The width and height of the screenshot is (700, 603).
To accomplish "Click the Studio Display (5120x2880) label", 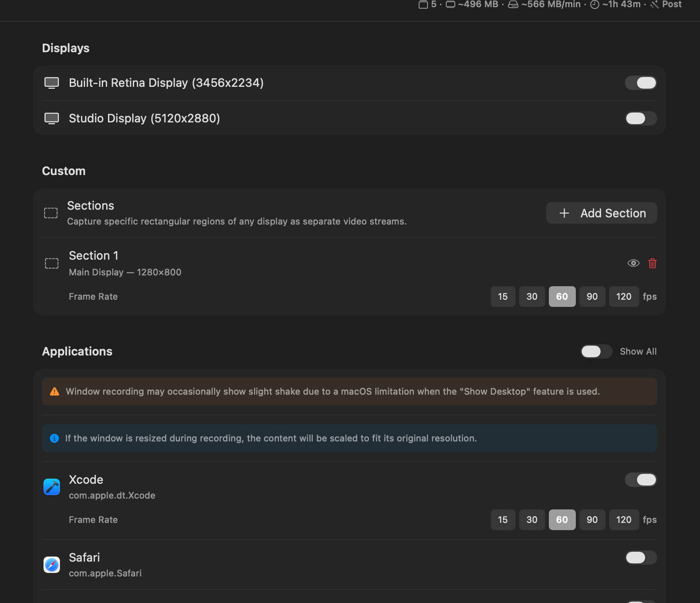I will [x=144, y=118].
